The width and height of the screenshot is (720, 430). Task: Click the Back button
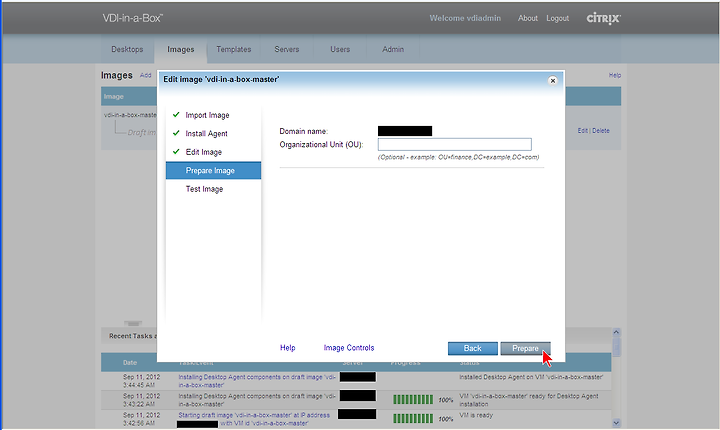[472, 348]
